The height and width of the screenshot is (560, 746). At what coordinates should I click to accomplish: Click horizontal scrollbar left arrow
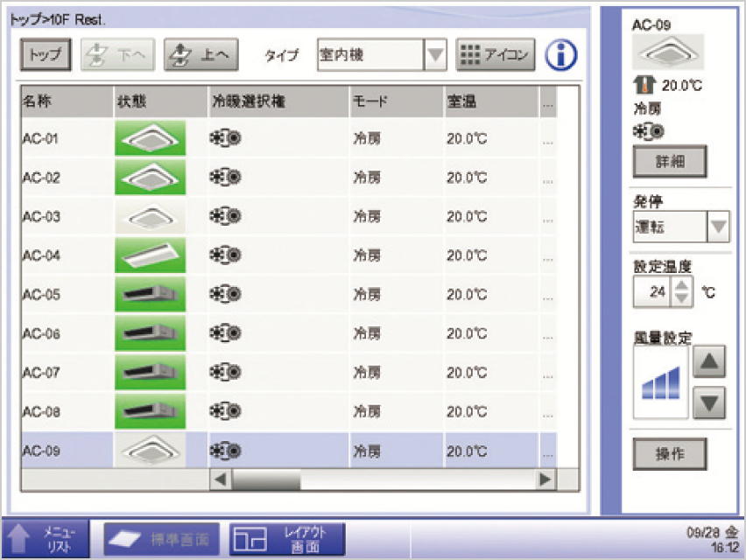[221, 479]
